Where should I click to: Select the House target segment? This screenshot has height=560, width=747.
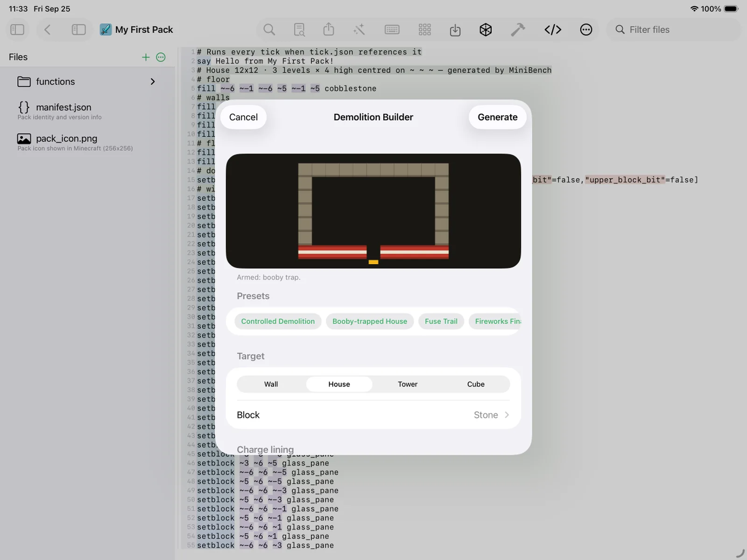coord(339,384)
